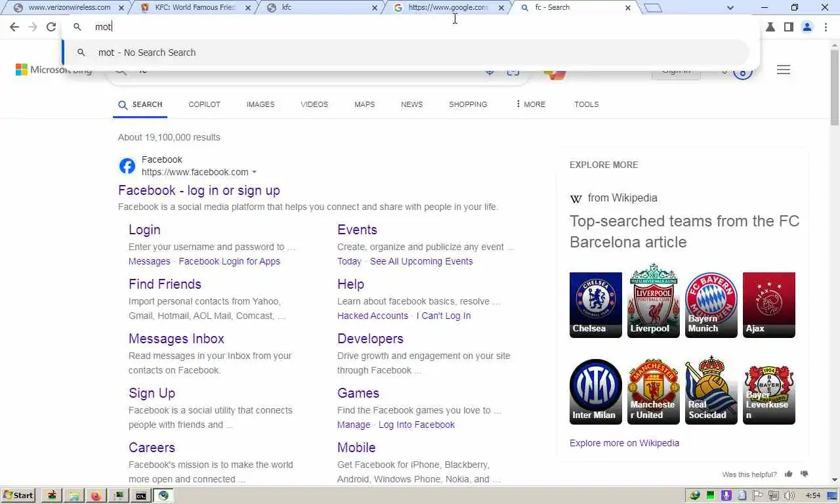Close the google.com tab
Image resolution: width=840 pixels, height=504 pixels.
tap(501, 8)
